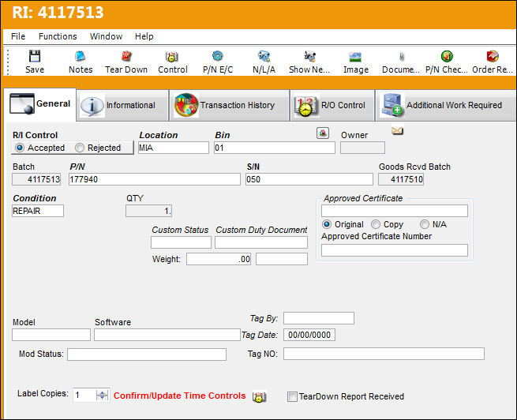
Task: Click the Label Copies number field
Action: tap(84, 395)
